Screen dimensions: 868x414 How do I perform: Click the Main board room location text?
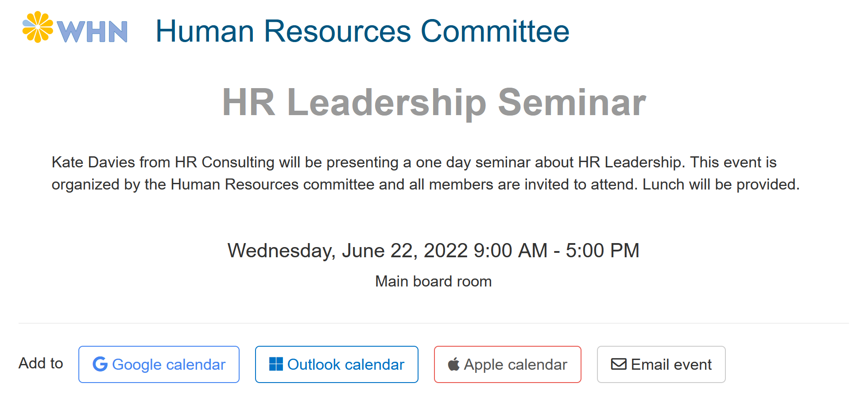click(433, 282)
